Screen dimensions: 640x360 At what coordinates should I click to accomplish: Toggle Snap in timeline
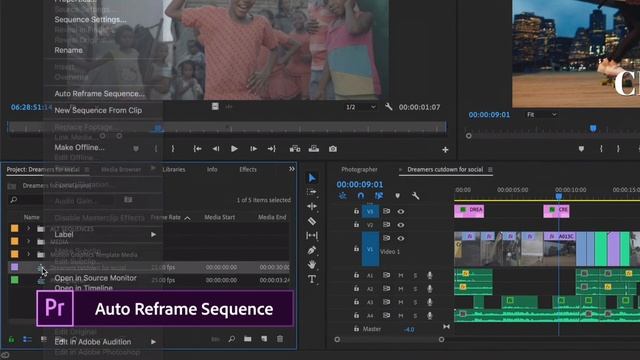coord(361,196)
